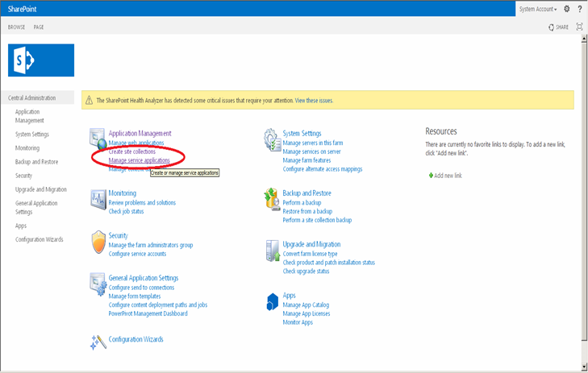This screenshot has width=588, height=373.
Task: Expand the System Account dropdown
Action: tap(538, 9)
